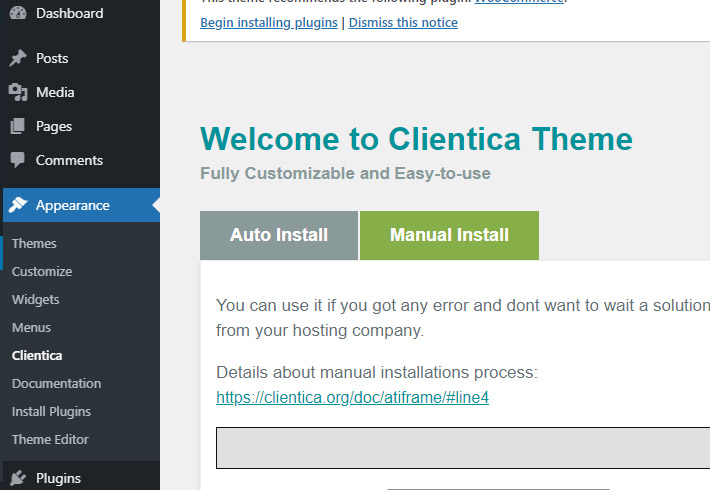Click the Begin installing plugins link

coord(269,23)
